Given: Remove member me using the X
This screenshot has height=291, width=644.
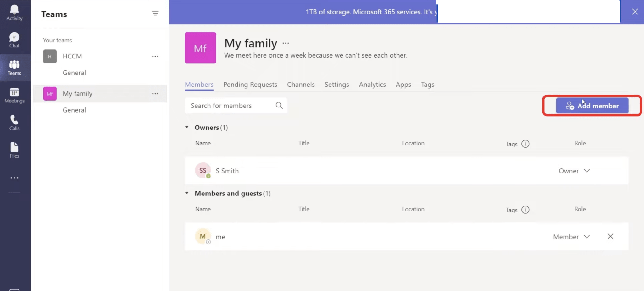Looking at the screenshot, I should (611, 236).
